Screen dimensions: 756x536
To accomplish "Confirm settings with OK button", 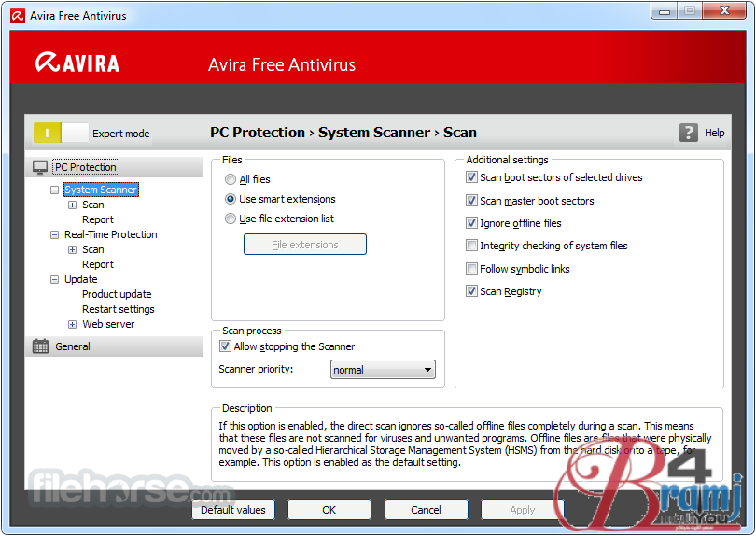I will 329,510.
